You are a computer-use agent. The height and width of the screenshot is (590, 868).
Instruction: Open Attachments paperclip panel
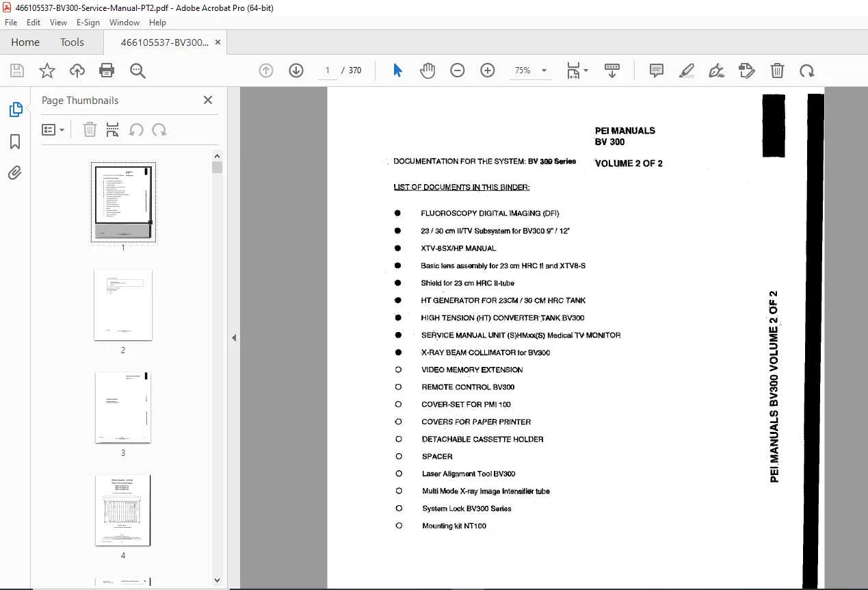coord(15,172)
